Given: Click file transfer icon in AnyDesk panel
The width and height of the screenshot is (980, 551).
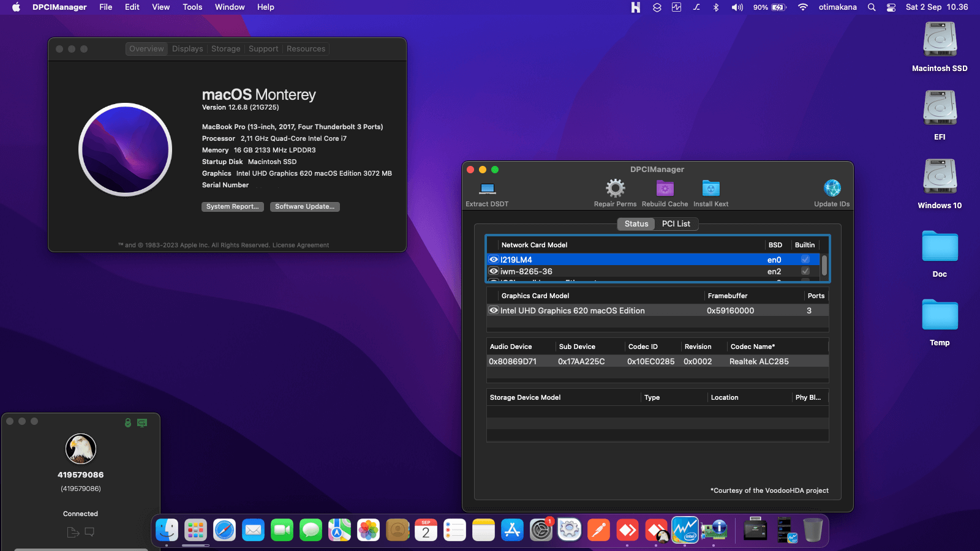Looking at the screenshot, I should tap(73, 532).
